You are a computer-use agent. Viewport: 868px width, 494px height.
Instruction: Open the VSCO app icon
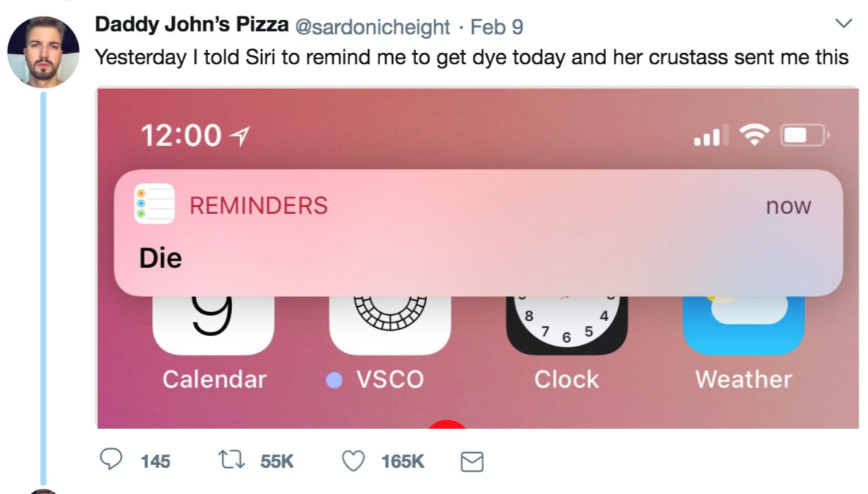coord(390,323)
